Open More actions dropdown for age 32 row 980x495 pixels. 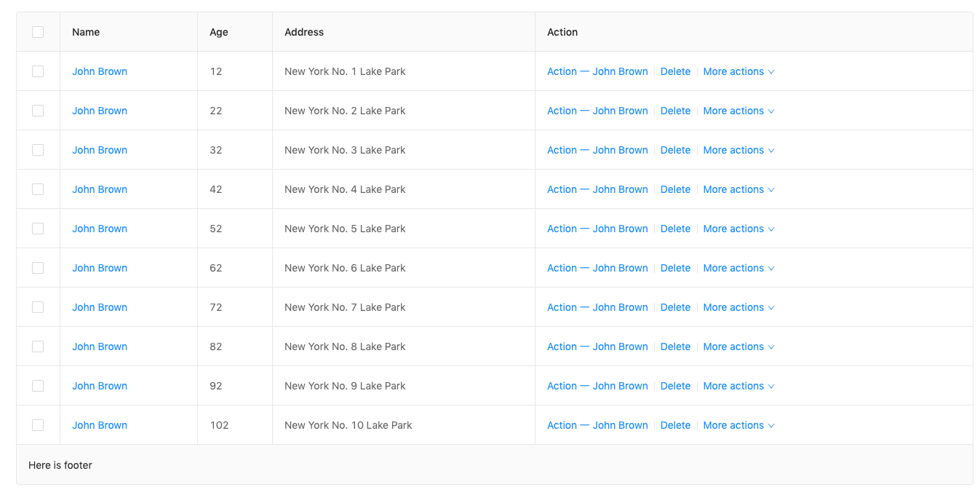click(738, 150)
